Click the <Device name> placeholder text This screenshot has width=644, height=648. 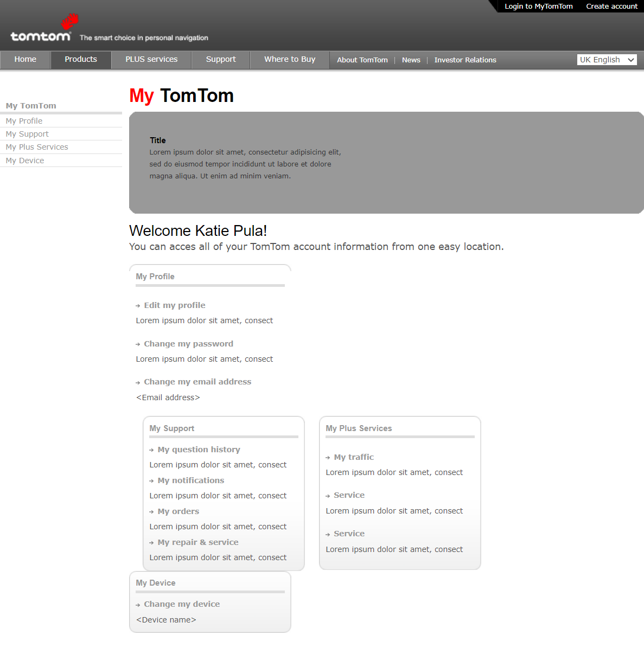[x=166, y=620]
